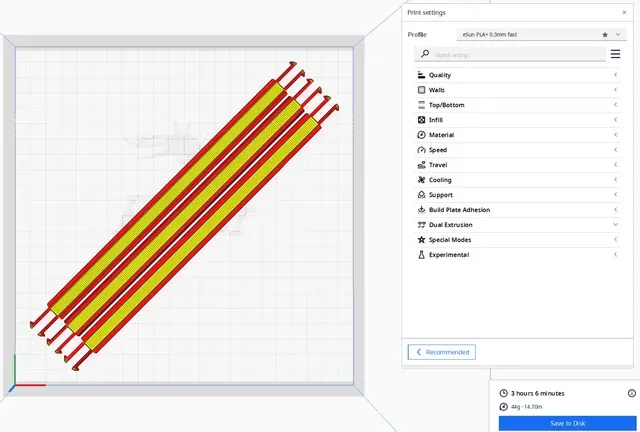Click the Speed gauge icon
The width and height of the screenshot is (640, 432).
coord(421,150)
